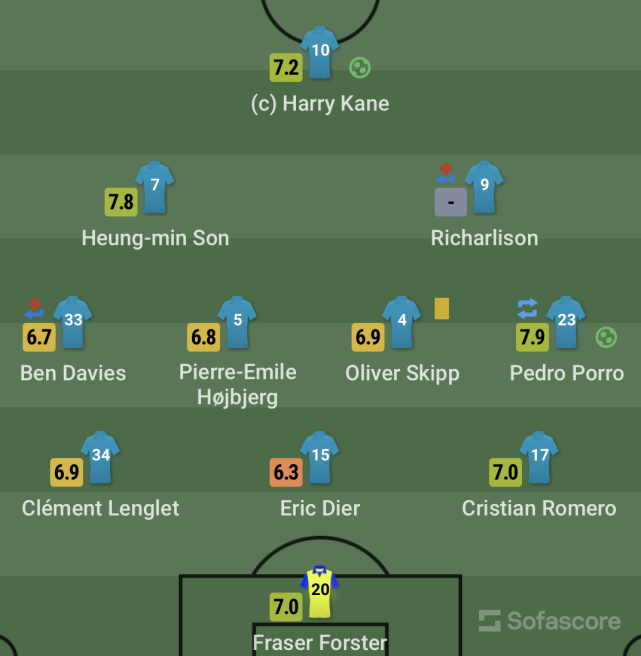Click Richarlison's injury substitution icon
Screen dimensions: 641x656
[446, 173]
